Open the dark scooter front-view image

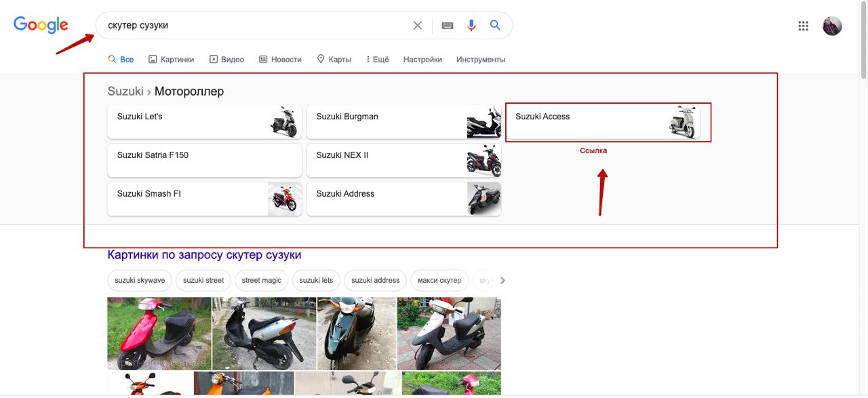357,334
